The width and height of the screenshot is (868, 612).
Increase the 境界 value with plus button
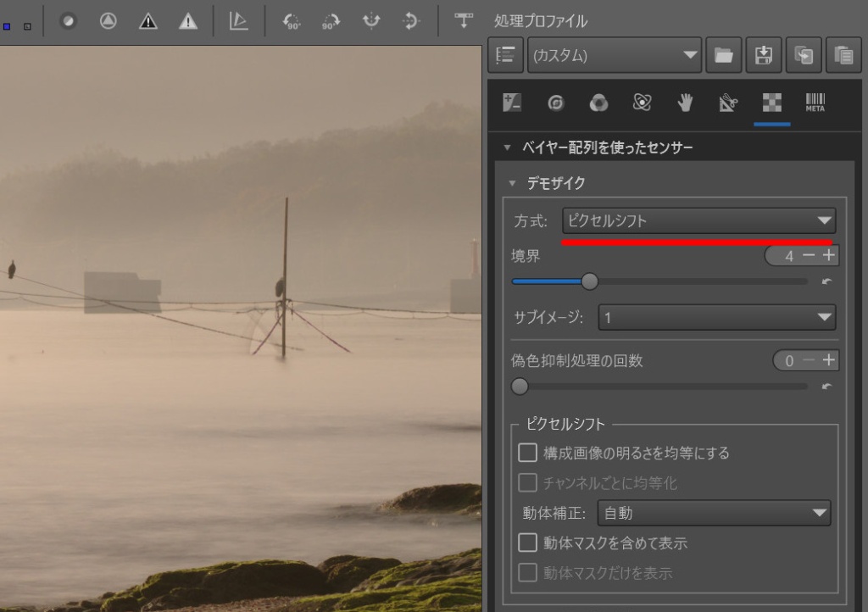tap(829, 255)
